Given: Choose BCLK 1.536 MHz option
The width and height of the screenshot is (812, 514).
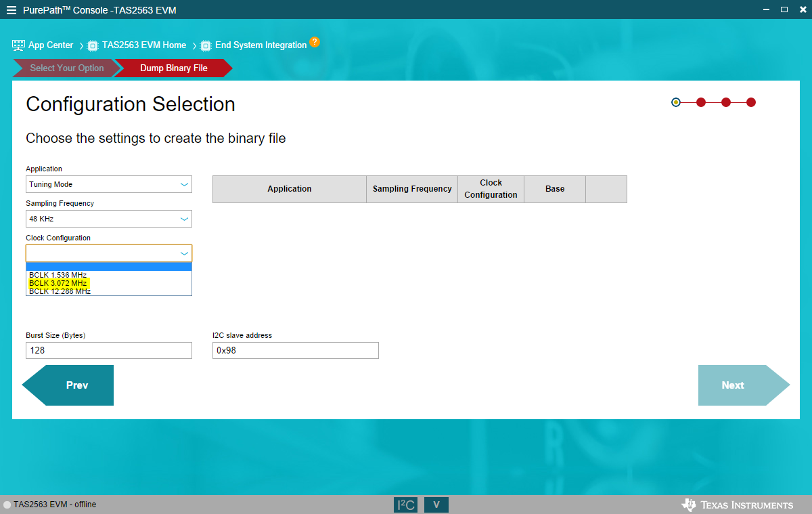Looking at the screenshot, I should click(x=109, y=275).
